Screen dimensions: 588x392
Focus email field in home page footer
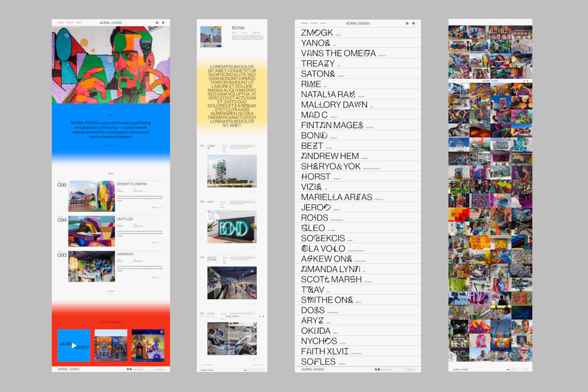click(143, 369)
